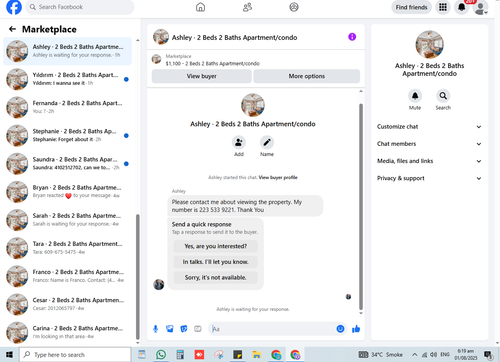Open Sarah conversation in chat list
This screenshot has width=500, height=362.
(x=67, y=220)
